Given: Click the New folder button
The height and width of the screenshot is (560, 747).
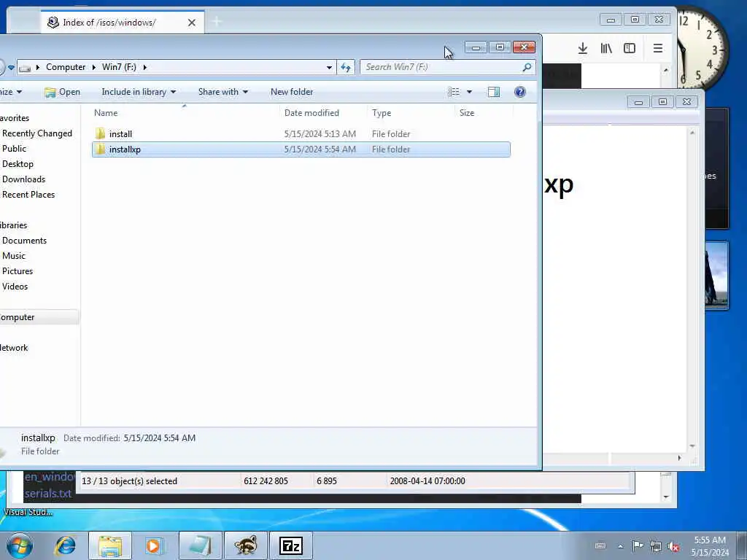Looking at the screenshot, I should pos(292,92).
